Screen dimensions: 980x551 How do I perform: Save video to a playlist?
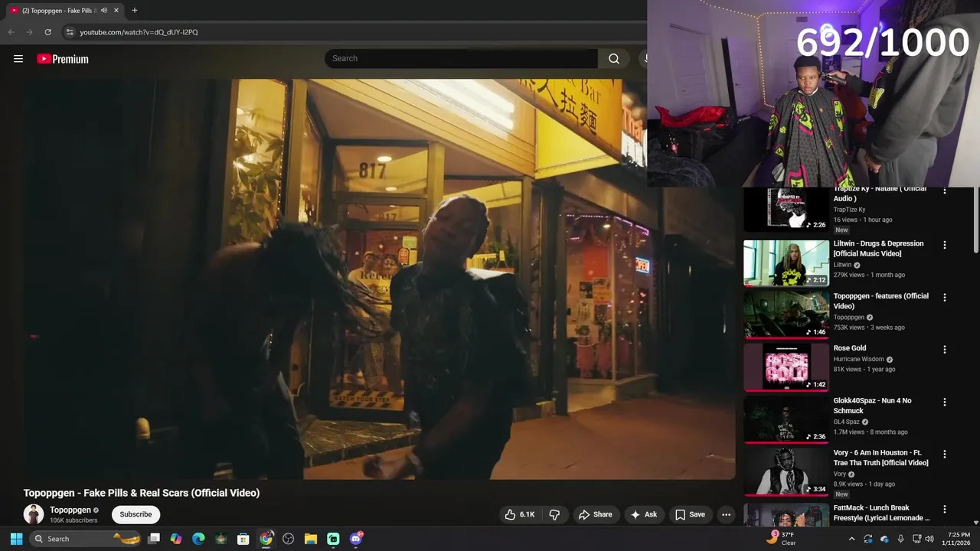[x=689, y=515]
